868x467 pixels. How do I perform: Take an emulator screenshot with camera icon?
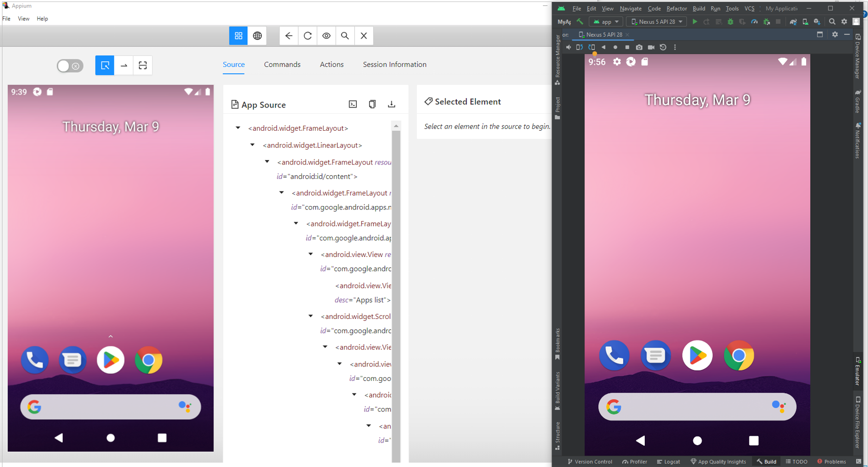click(x=639, y=48)
